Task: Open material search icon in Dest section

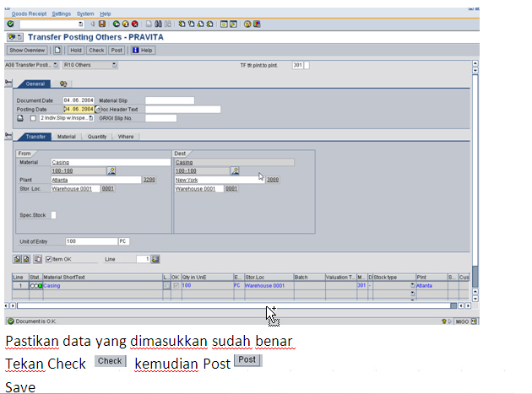Action: click(x=236, y=170)
